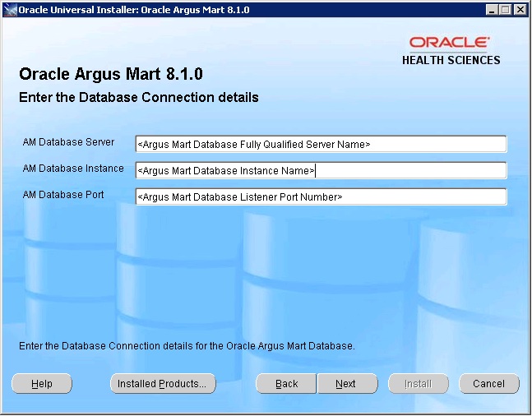The height and width of the screenshot is (416, 532).
Task: Click the Oracle Health Sciences logo
Action: [451, 51]
